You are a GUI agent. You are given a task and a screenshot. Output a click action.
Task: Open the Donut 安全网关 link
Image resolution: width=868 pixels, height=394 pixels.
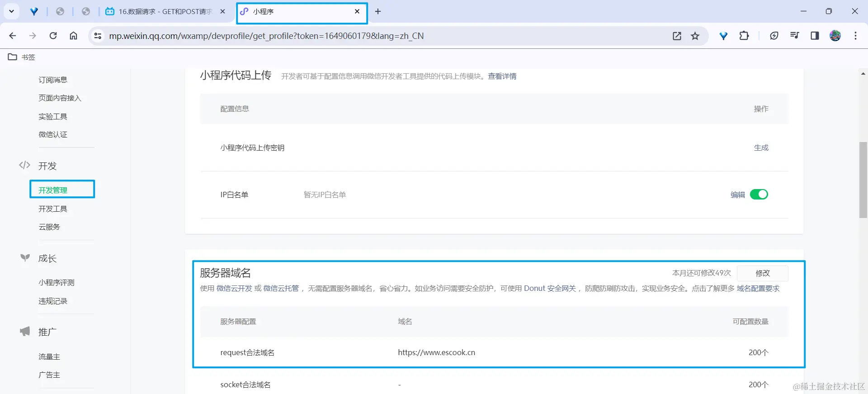coord(550,289)
